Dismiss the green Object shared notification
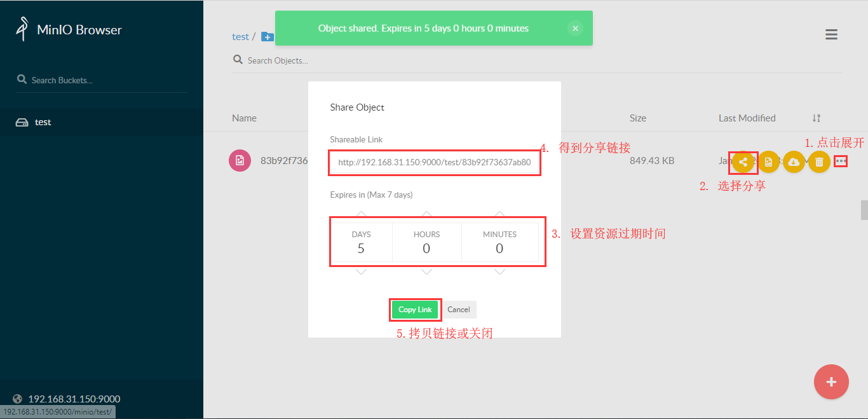 coord(575,28)
